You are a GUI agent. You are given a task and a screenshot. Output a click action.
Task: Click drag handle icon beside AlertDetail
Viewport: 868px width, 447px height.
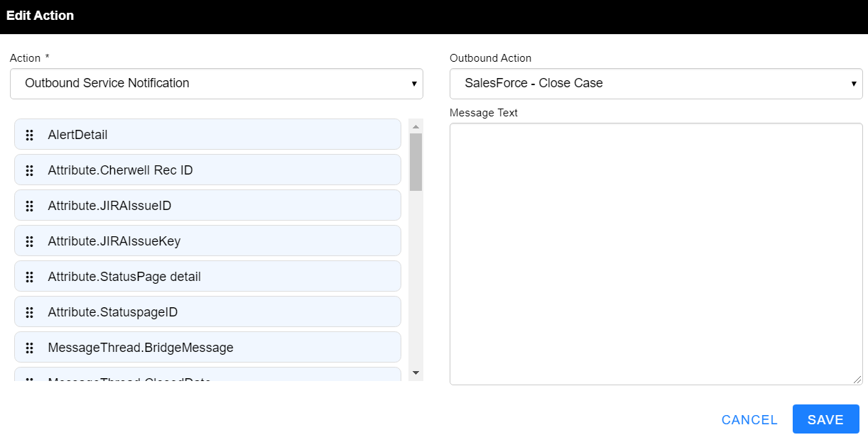(30, 135)
